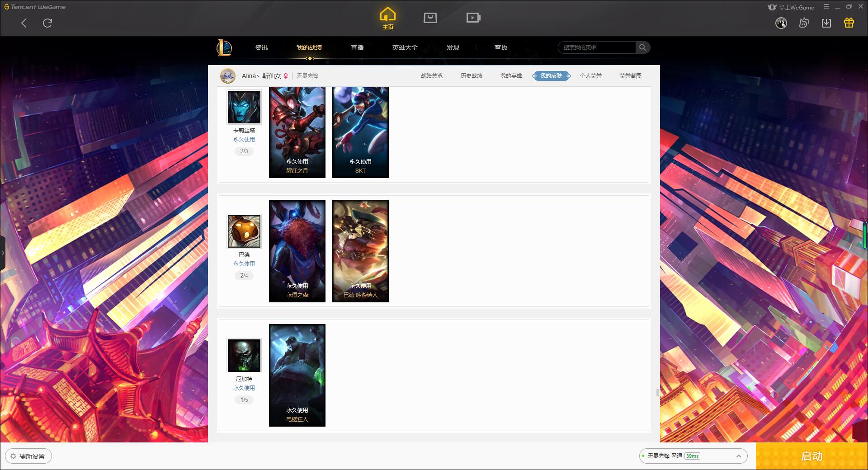The image size is (868, 470).
Task: Open the flame mascot community icon
Action: [x=804, y=23]
